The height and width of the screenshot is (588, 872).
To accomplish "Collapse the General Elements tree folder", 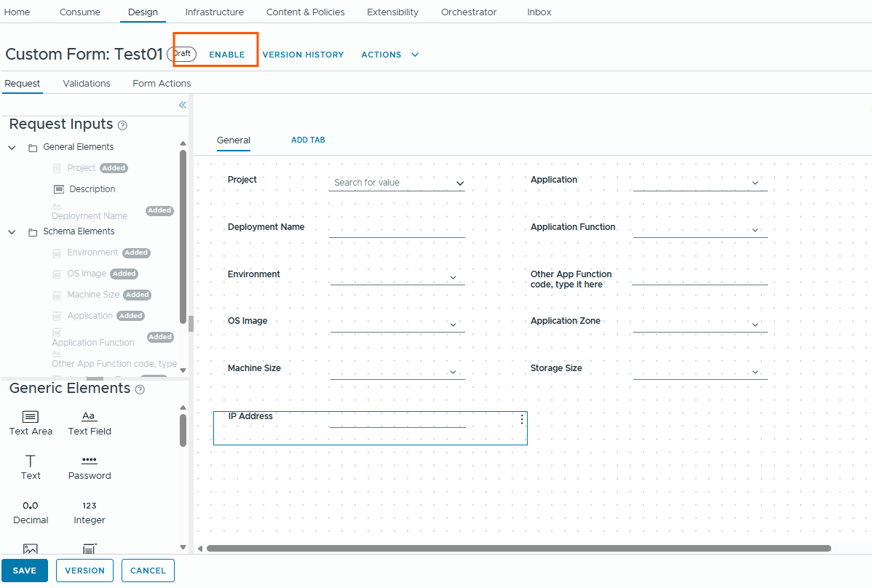I will point(12,148).
